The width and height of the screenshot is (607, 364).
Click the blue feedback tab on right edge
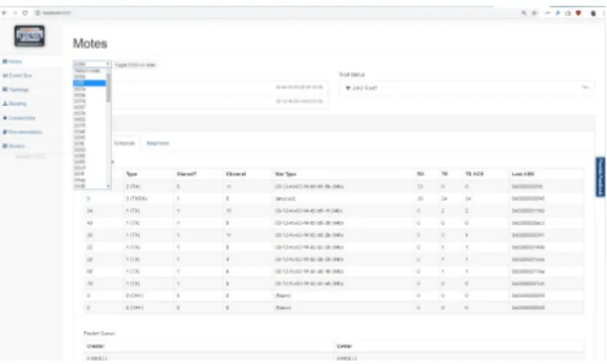click(x=601, y=177)
